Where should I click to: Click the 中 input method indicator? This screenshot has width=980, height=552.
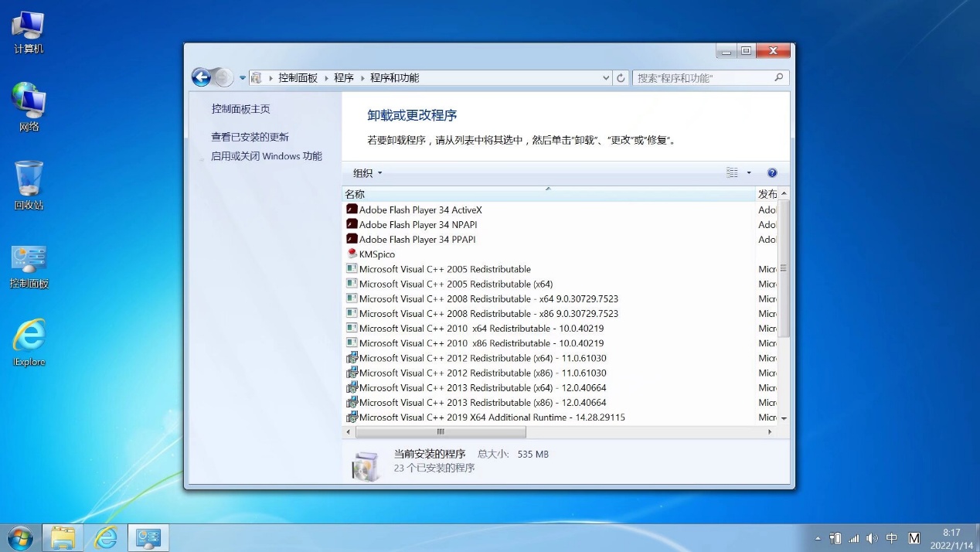pos(892,538)
